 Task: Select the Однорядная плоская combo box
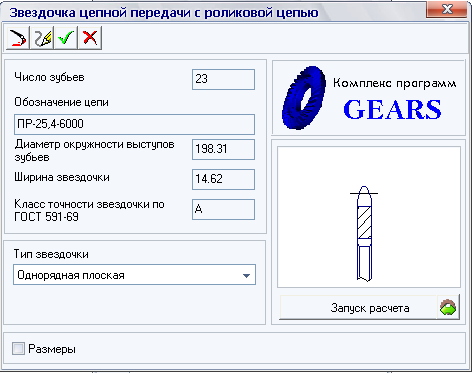[x=134, y=275]
